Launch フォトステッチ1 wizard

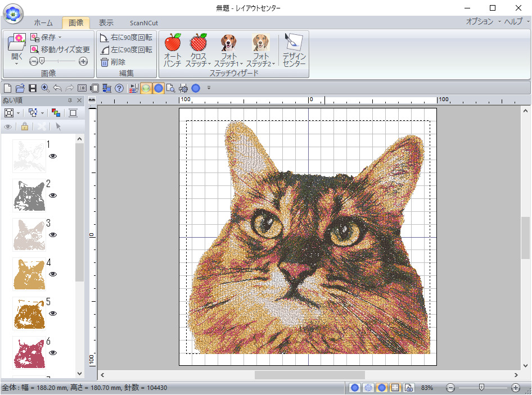(x=228, y=50)
